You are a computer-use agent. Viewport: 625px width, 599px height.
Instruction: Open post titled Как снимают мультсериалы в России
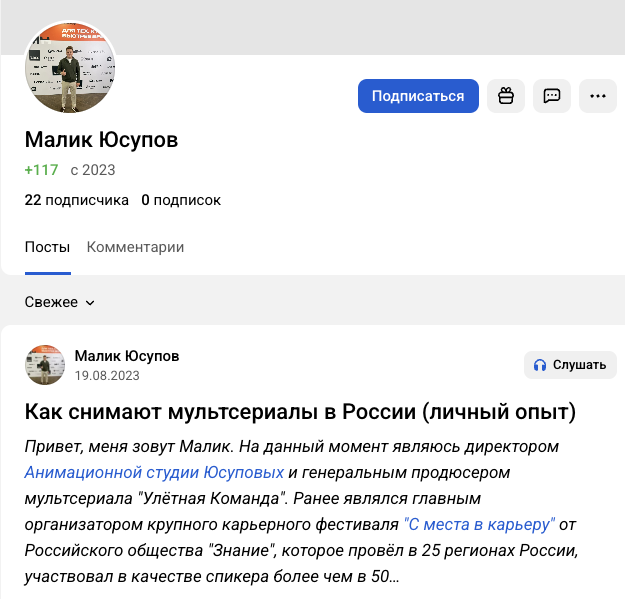[x=300, y=412]
